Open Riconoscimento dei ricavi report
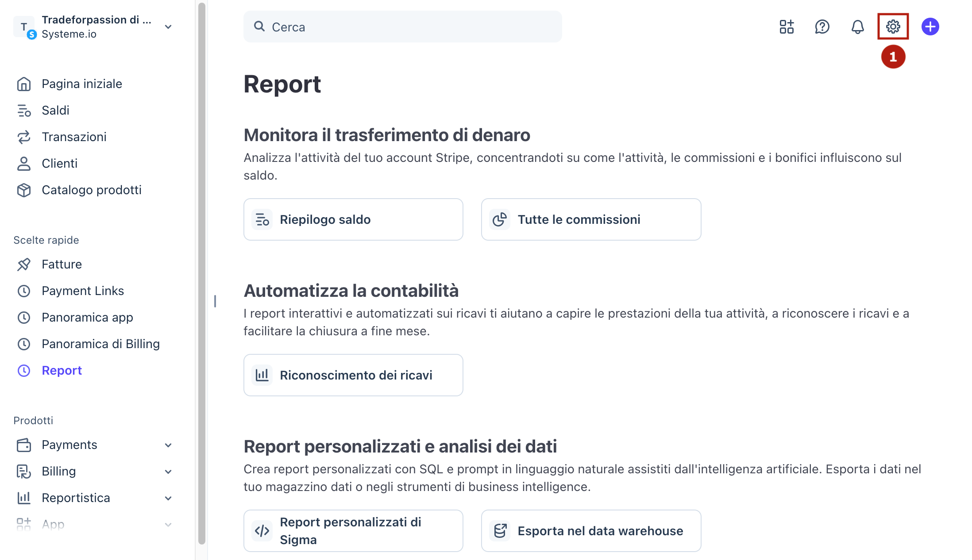This screenshot has width=972, height=560. click(x=353, y=375)
